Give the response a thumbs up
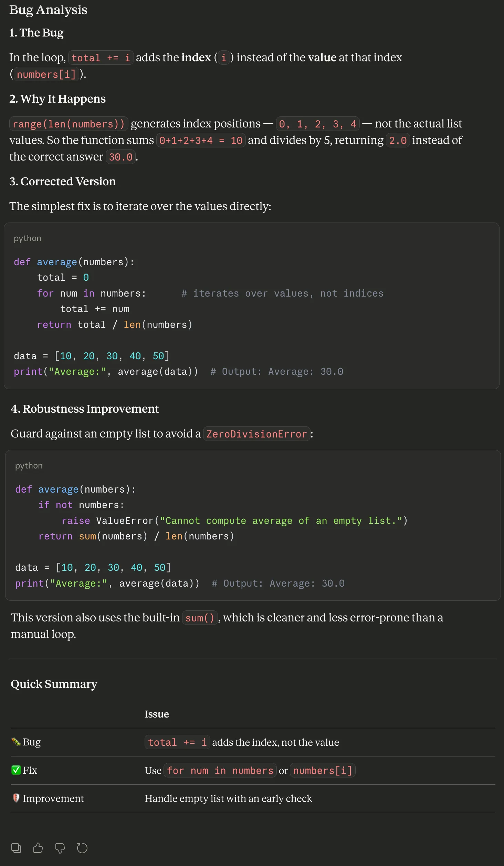The height and width of the screenshot is (866, 504). (38, 848)
